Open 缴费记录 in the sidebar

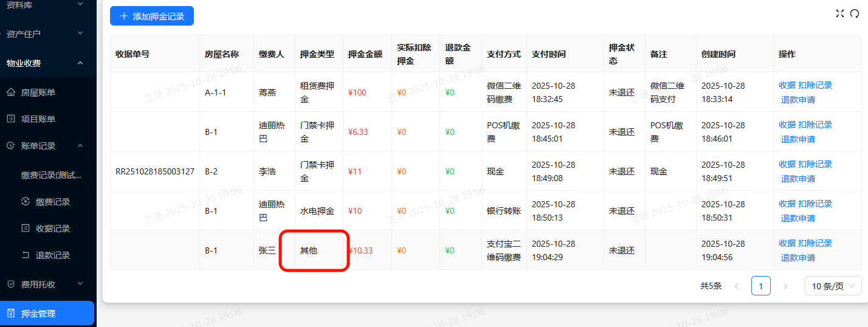pyautogui.click(x=53, y=202)
